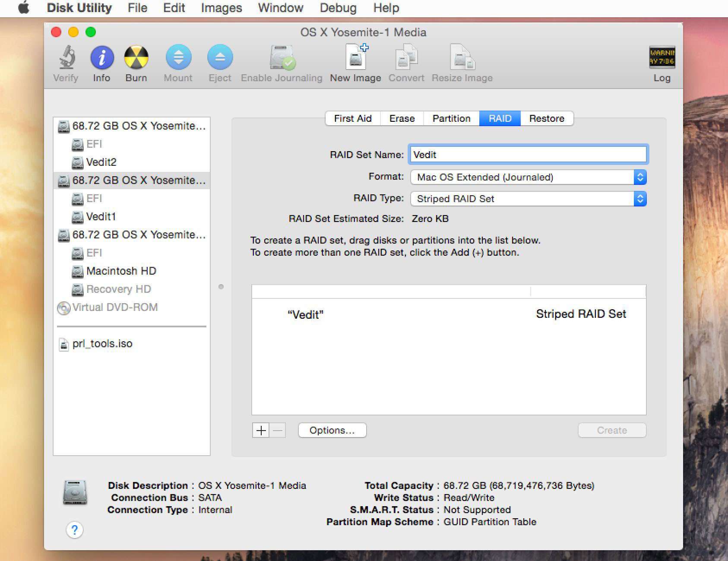Click the Eject toolbar icon
This screenshot has width=728, height=561.
[220, 57]
